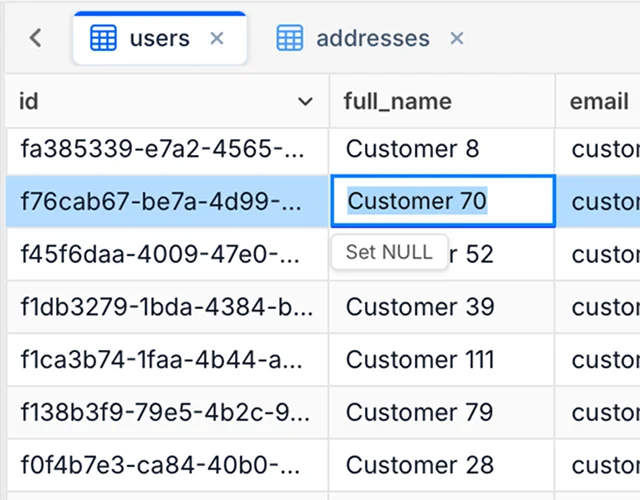This screenshot has height=500, width=640.
Task: Select the f138b3f9-79e5-4b2c id cell
Action: [167, 412]
